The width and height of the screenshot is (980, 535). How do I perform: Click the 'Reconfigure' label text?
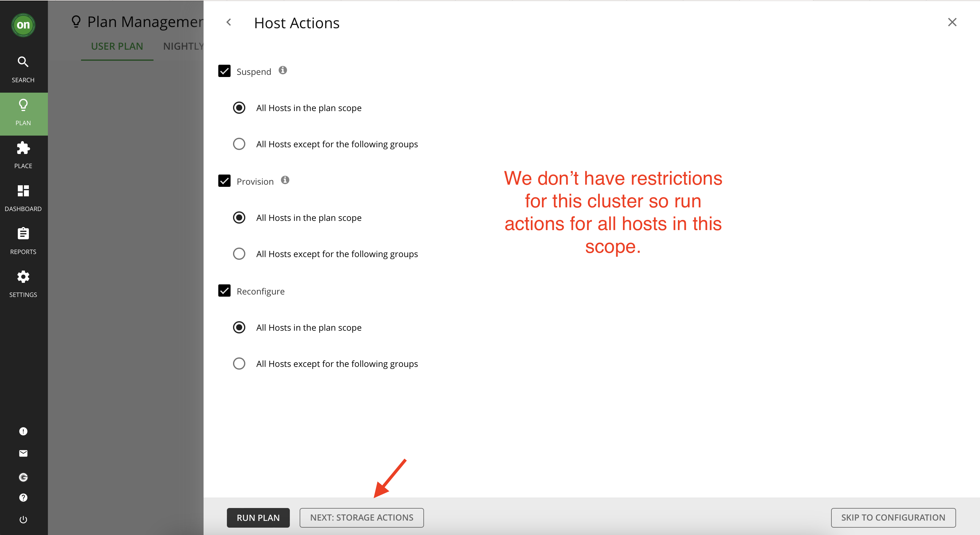[x=261, y=291]
